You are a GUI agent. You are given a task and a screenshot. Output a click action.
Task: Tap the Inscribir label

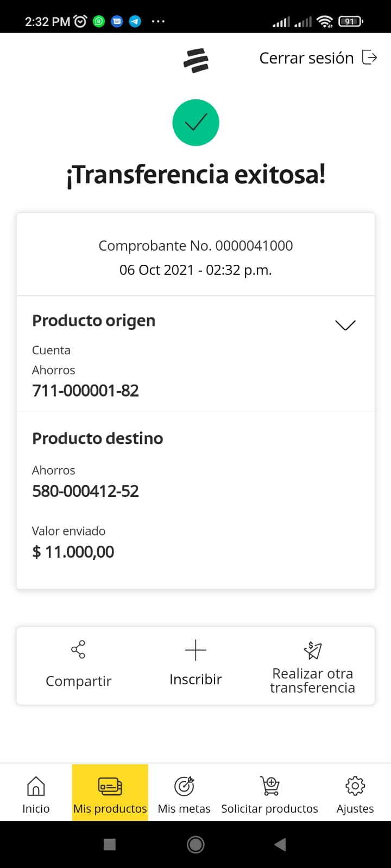[x=195, y=679]
